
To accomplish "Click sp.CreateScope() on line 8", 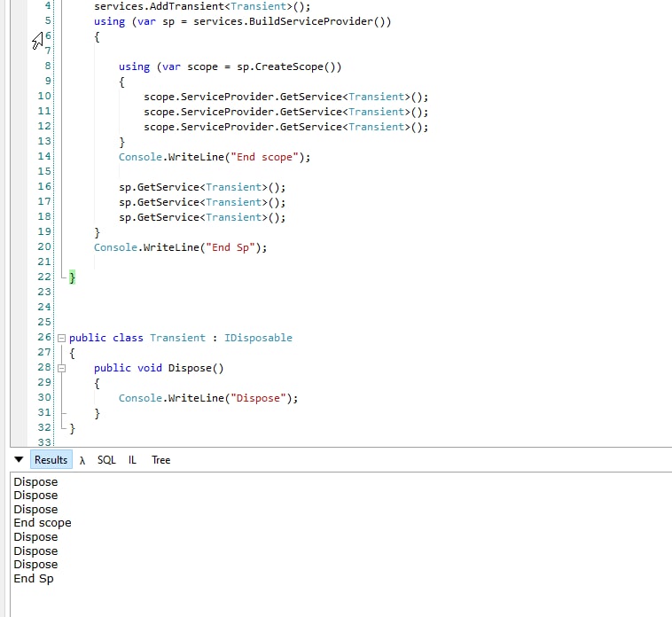I will tap(289, 66).
